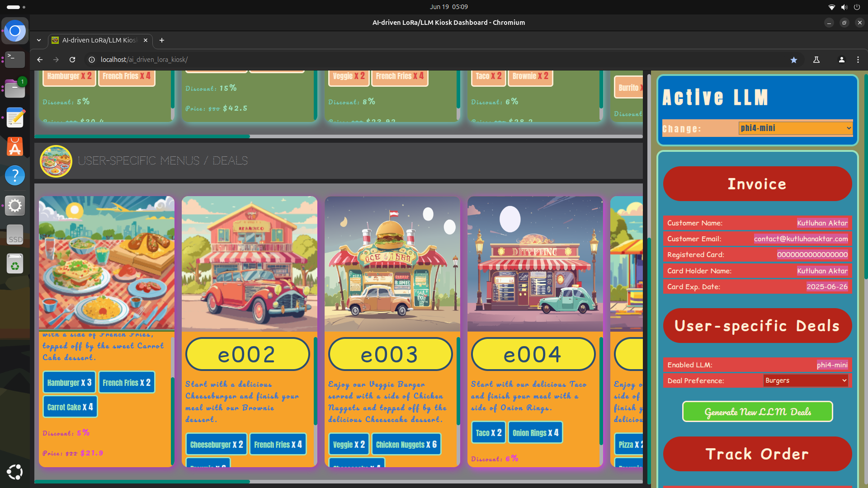Screen dimensions: 868x488
Task: Open the Active LLM phi4-mini dropdown
Action: [x=795, y=128]
